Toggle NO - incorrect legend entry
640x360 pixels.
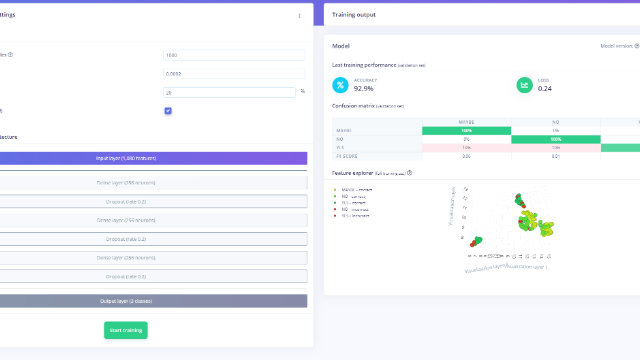tap(351, 209)
